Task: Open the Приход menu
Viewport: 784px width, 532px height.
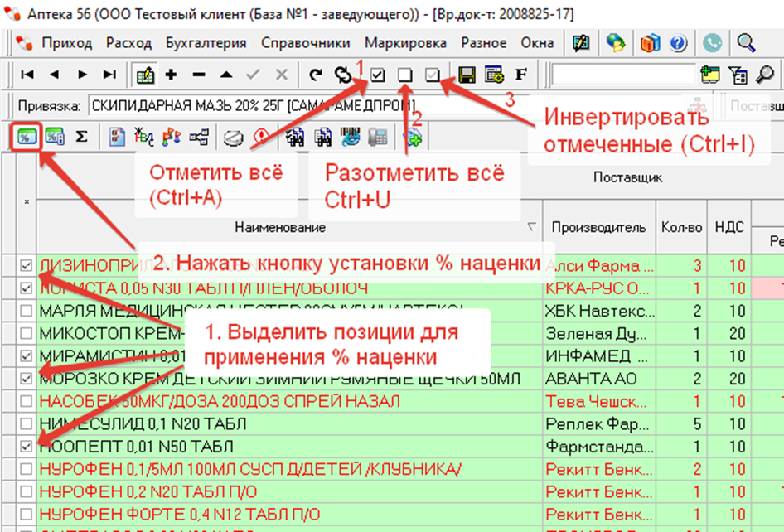Action: coord(66,43)
